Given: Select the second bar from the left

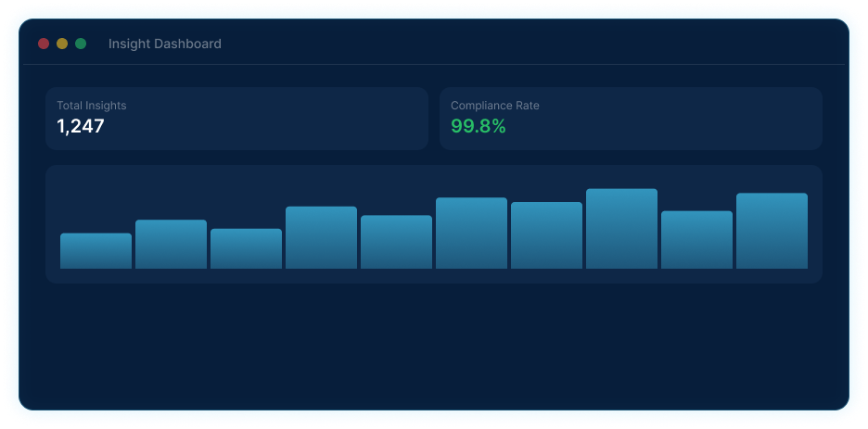Looking at the screenshot, I should 171,245.
